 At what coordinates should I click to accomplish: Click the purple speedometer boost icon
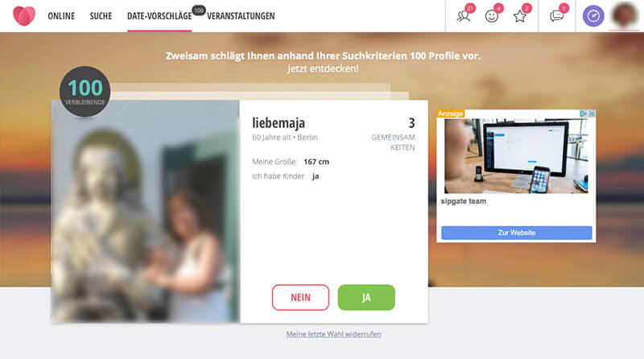click(x=593, y=16)
